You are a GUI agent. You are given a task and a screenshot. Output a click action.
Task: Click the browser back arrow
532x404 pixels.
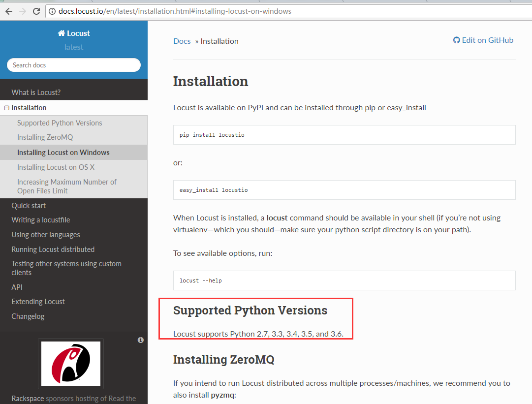(9, 11)
